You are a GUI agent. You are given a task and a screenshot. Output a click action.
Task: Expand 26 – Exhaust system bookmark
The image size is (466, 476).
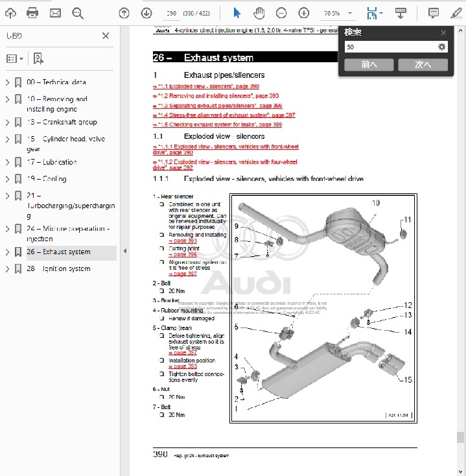(8, 252)
